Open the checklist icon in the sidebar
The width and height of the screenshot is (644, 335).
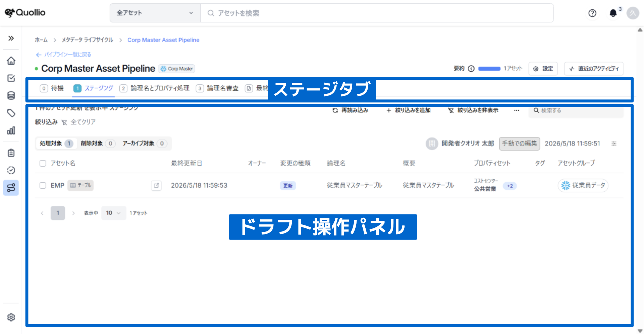(11, 78)
